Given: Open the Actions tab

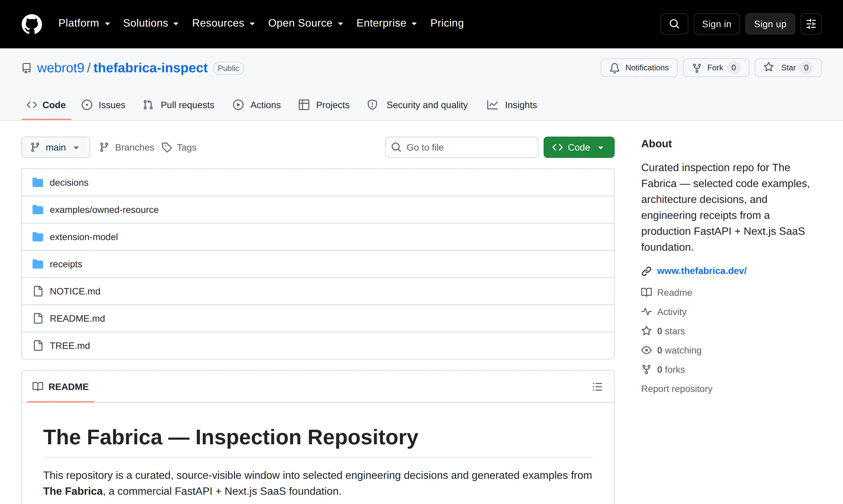Looking at the screenshot, I should pos(257,105).
